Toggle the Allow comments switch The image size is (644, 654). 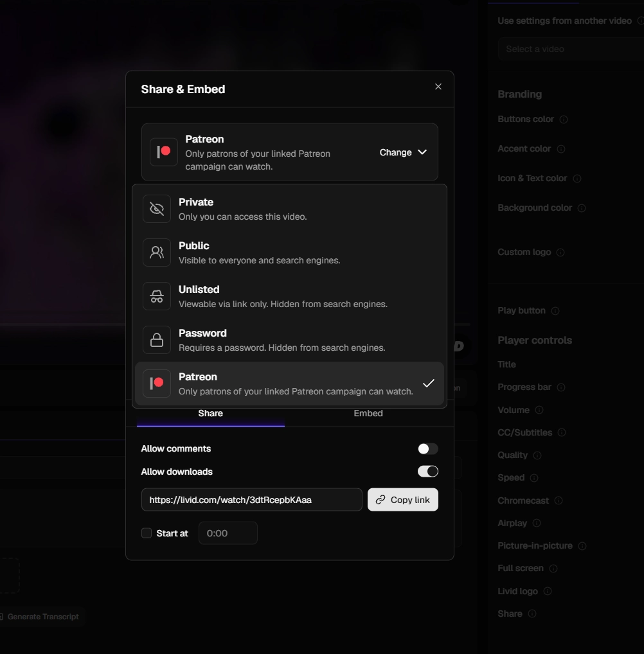coord(428,449)
